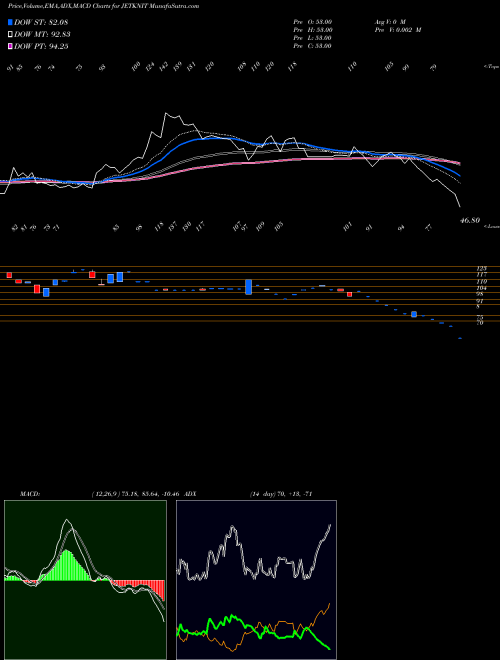The width and height of the screenshot is (500, 660).
Task: Click the 'Pre C: 53.00' close value
Action: click(313, 46)
